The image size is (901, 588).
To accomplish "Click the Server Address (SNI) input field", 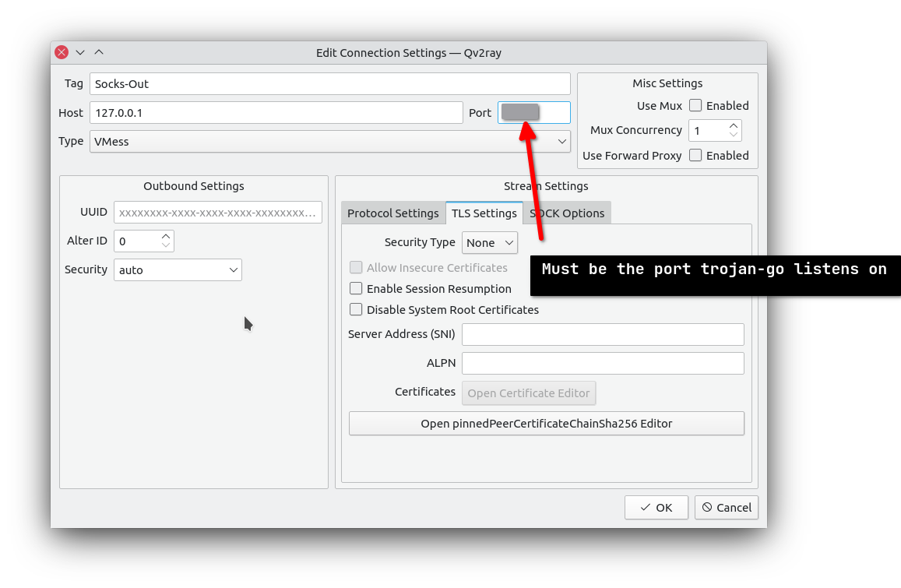I will [603, 334].
